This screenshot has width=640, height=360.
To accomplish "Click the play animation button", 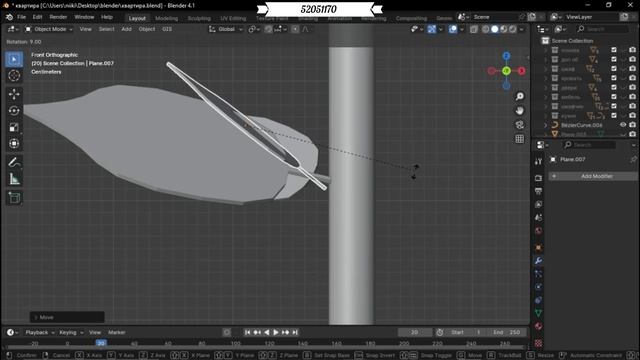I will tap(276, 332).
